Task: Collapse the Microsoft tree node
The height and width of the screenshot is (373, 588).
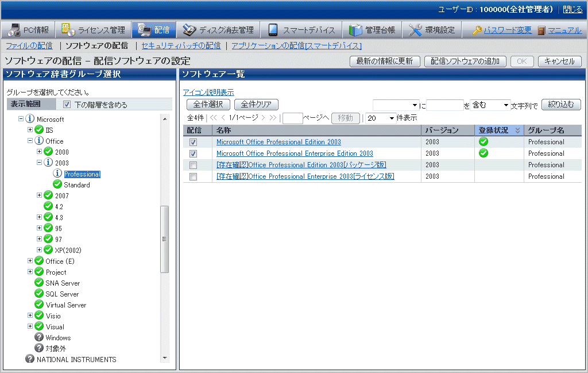Action: (x=21, y=119)
